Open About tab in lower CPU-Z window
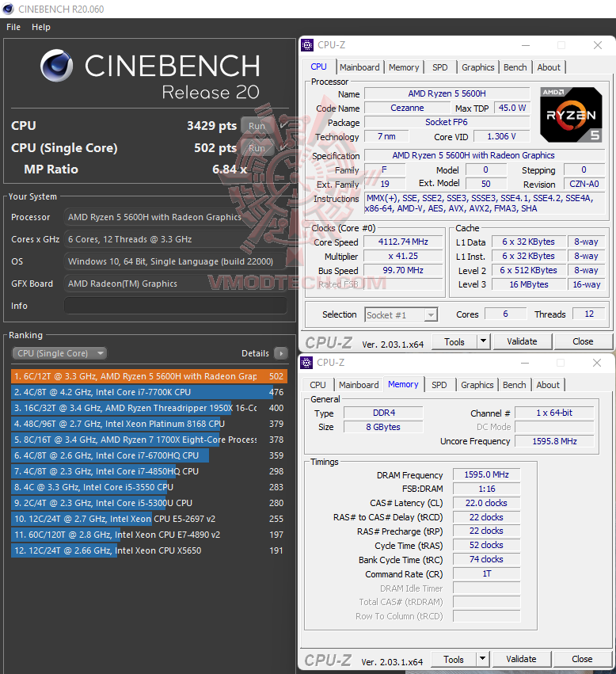 coord(548,385)
